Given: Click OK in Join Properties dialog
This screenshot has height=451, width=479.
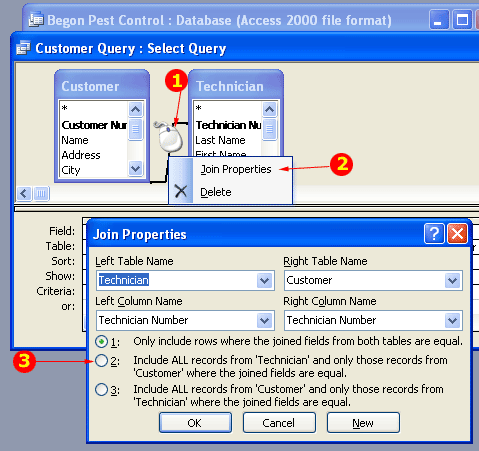Looking at the screenshot, I should click(195, 423).
